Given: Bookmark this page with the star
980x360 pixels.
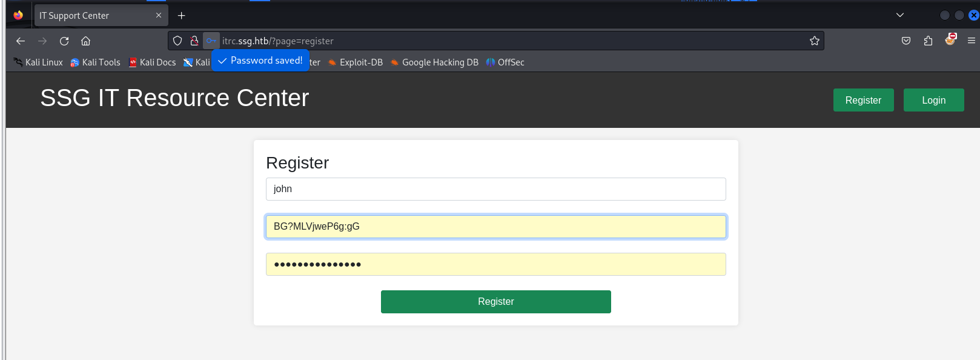Looking at the screenshot, I should [x=815, y=41].
